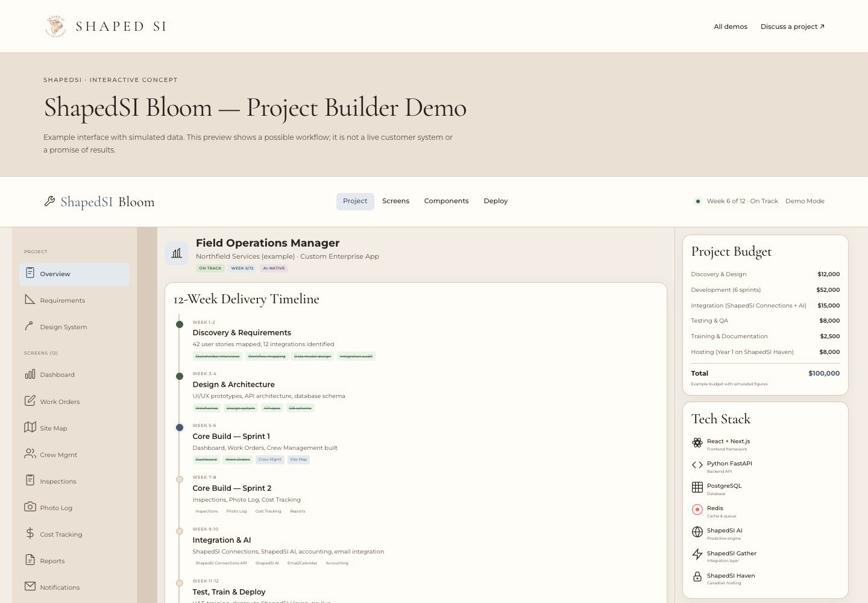This screenshot has height=603, width=868.
Task: Select the Week 1-2 timeline marker dot
Action: point(180,324)
